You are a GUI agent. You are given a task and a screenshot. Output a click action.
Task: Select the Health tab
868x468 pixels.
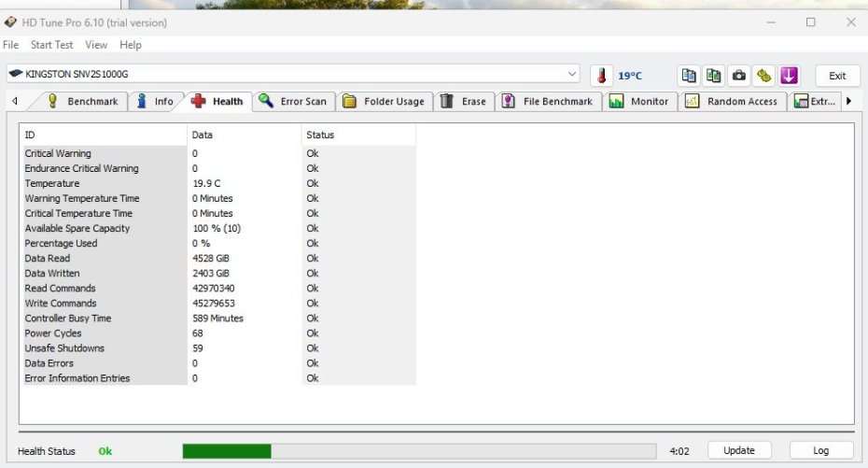pos(217,102)
